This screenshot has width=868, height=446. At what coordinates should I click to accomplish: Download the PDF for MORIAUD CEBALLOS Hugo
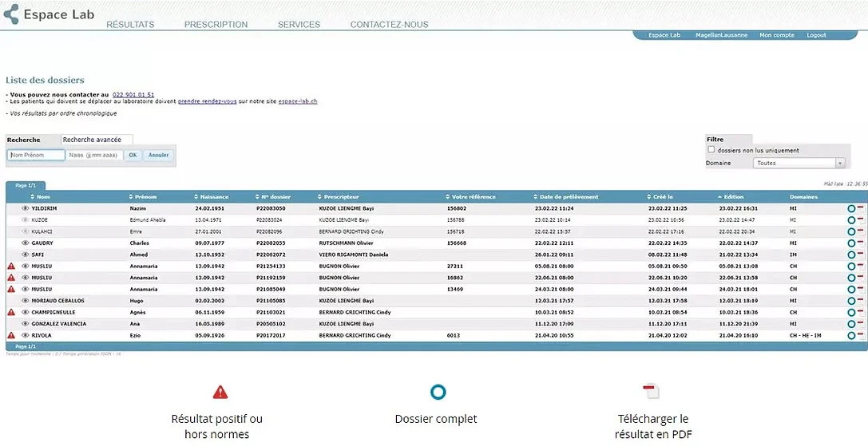861,300
